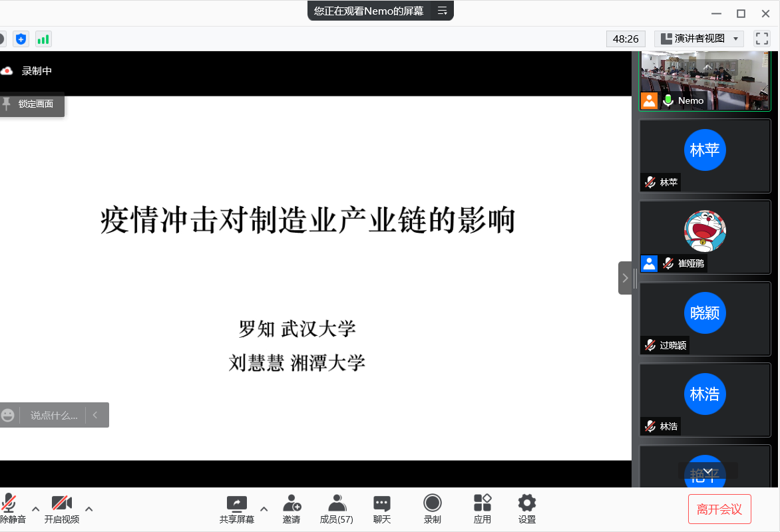Open the screen-sharing options menu at top
The height and width of the screenshot is (532, 780).
tap(442, 11)
